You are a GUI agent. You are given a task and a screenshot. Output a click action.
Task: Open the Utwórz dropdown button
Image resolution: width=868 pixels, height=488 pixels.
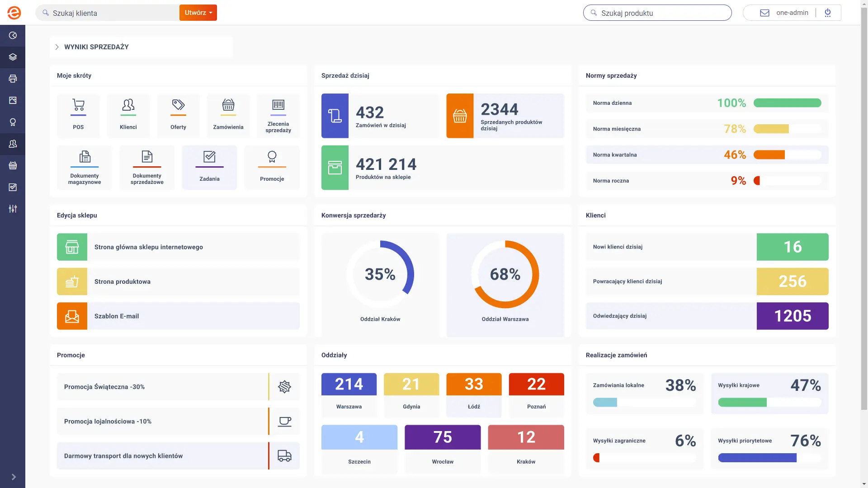198,13
